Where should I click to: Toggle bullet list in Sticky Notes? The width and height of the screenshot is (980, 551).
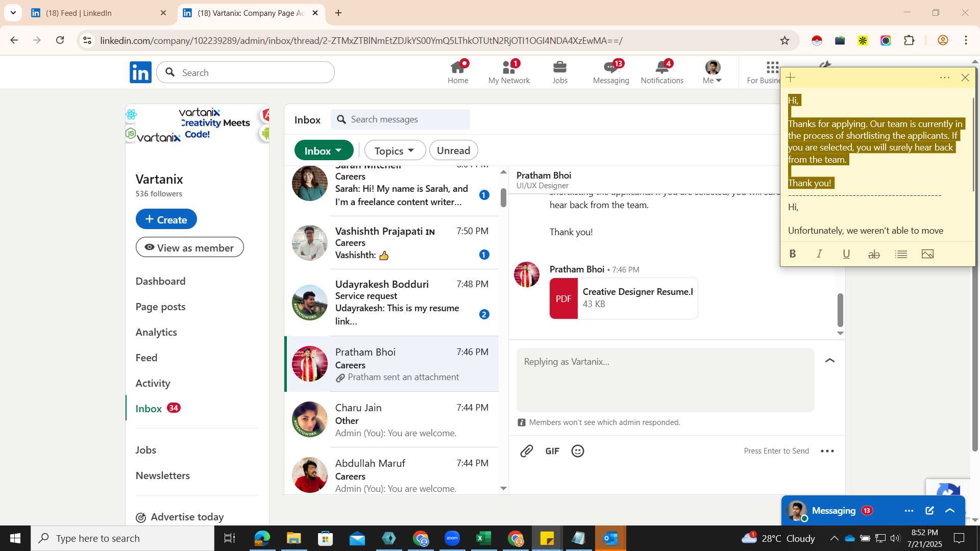point(901,254)
